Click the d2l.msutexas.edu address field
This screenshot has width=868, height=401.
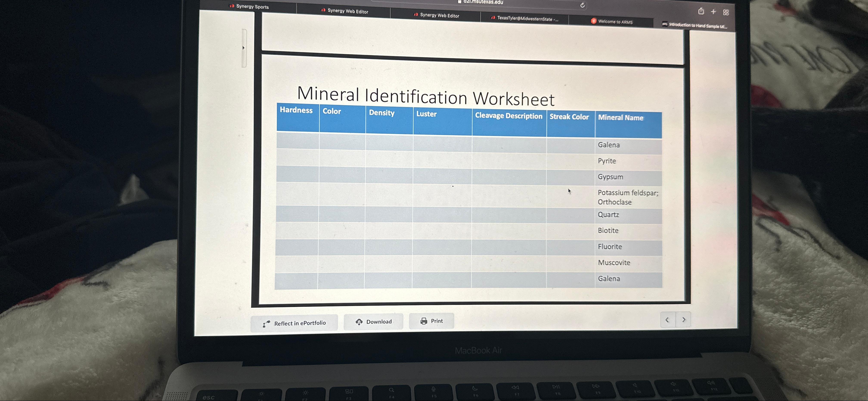[x=483, y=2]
